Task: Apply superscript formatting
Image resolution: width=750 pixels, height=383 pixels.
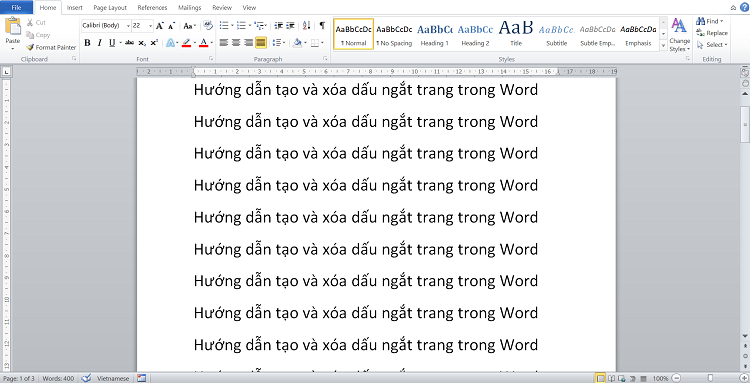Action: [154, 43]
